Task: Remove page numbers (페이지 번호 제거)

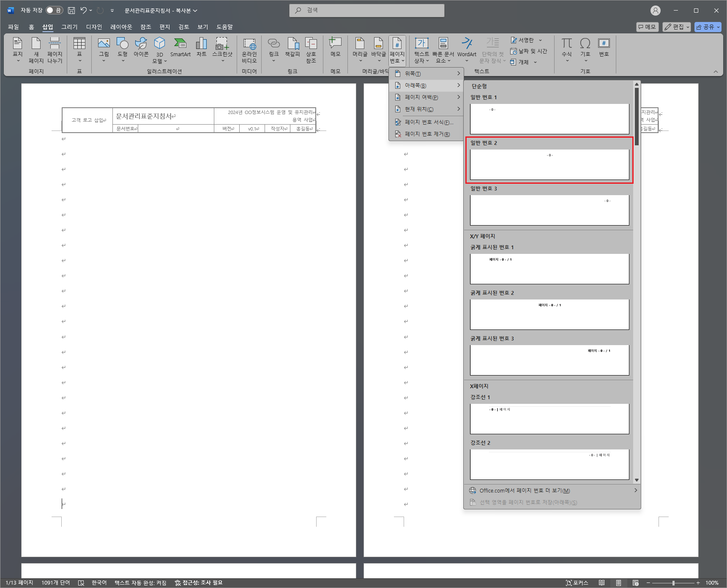Action: [x=426, y=134]
